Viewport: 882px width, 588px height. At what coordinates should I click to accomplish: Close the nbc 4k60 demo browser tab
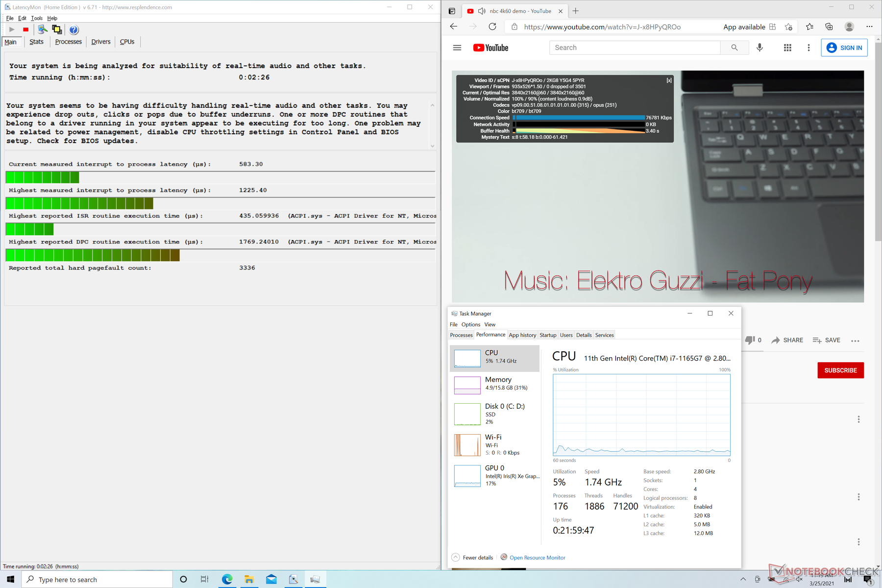tap(561, 11)
